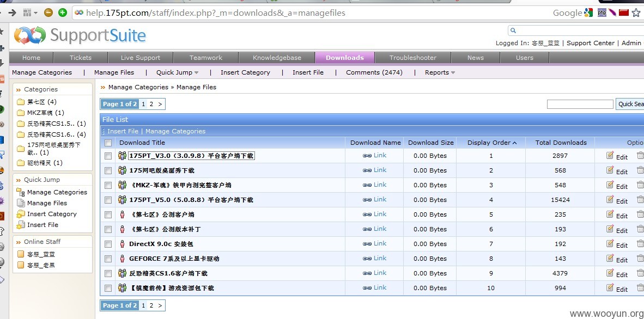The image size is (644, 319).
Task: Check the 175网吧版桌面秀下载 checkbox
Action: point(108,171)
